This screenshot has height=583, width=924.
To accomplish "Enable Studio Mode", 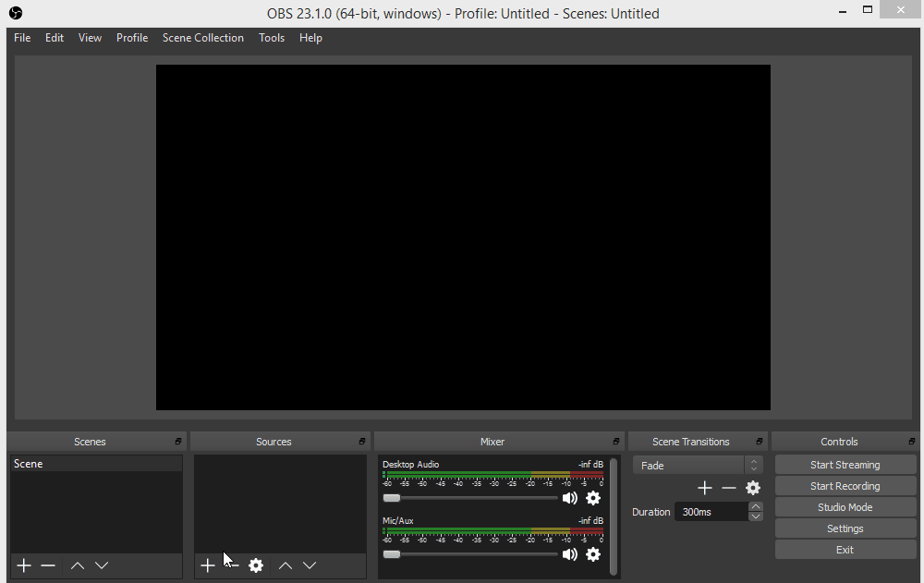I will point(845,507).
